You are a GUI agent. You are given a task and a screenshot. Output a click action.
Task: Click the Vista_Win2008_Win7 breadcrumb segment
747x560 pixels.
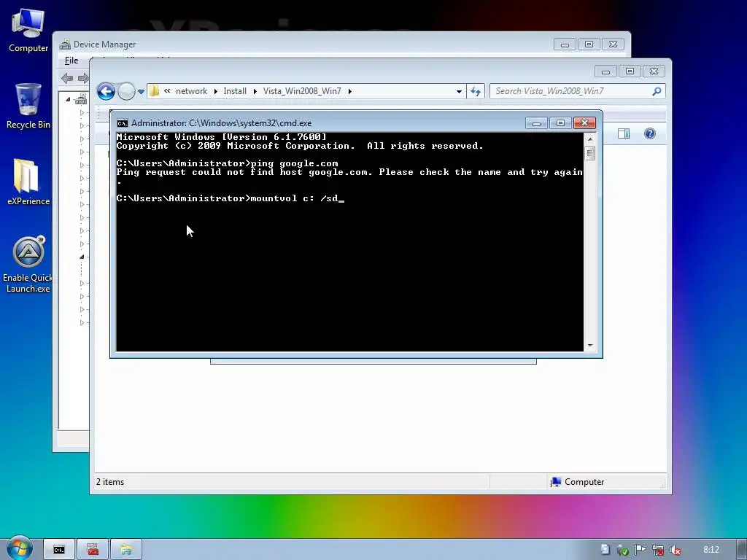pos(302,91)
